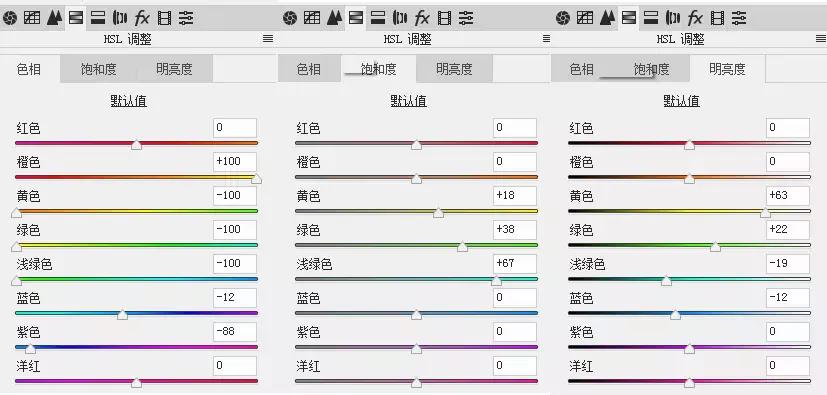827x395 pixels.
Task: Click 黄色 saturation value field showing +18
Action: pos(515,196)
